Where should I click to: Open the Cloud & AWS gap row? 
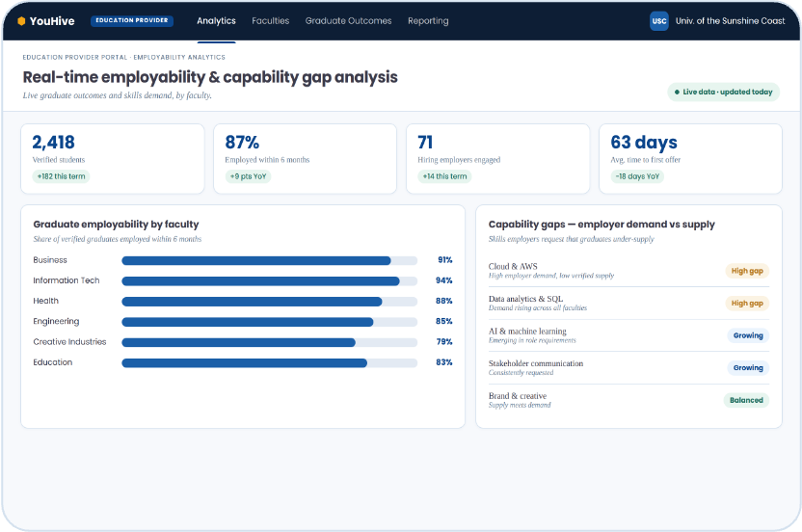[x=628, y=271]
